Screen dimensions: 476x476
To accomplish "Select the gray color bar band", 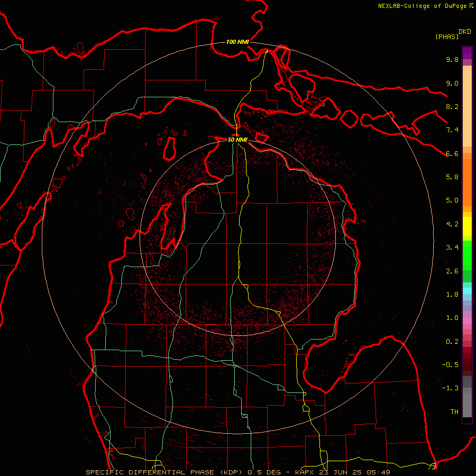I will click(x=467, y=396).
